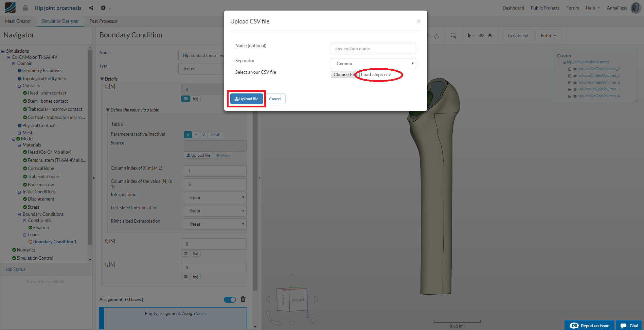Hide volumeOnGeoVolumes_3 with its eye icon
Screen dimensions: 644x330
575,89
